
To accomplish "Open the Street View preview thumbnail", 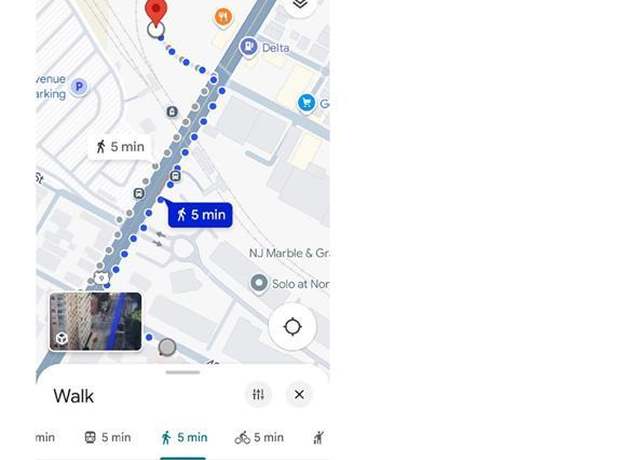I will pyautogui.click(x=96, y=322).
